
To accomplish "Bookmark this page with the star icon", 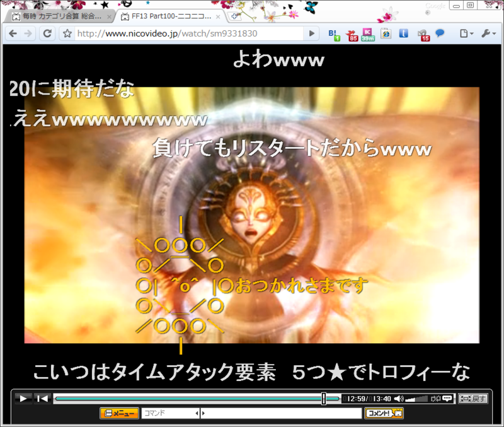I will tap(67, 33).
